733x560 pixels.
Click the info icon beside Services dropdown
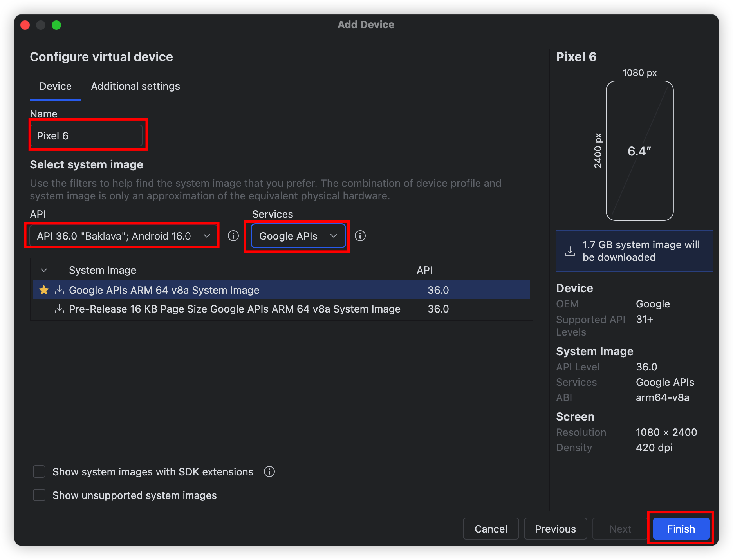coord(360,236)
